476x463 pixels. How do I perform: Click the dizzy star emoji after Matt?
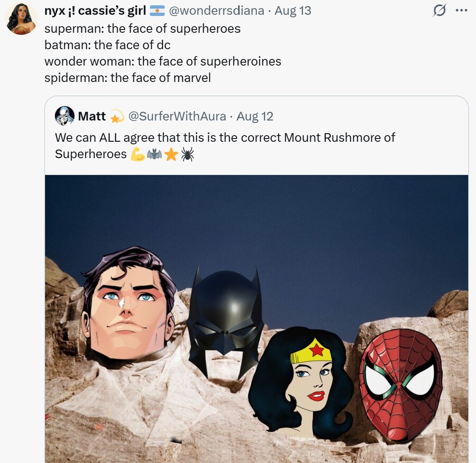[x=116, y=116]
